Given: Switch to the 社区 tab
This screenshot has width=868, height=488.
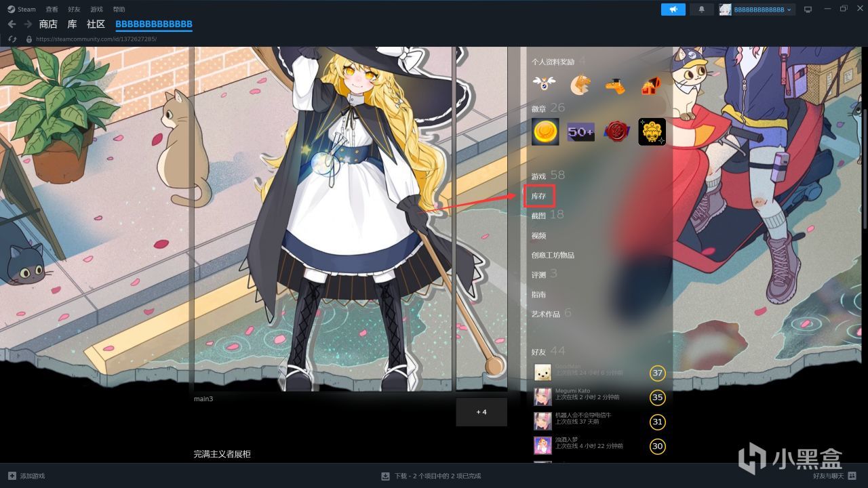Looking at the screenshot, I should pos(96,24).
